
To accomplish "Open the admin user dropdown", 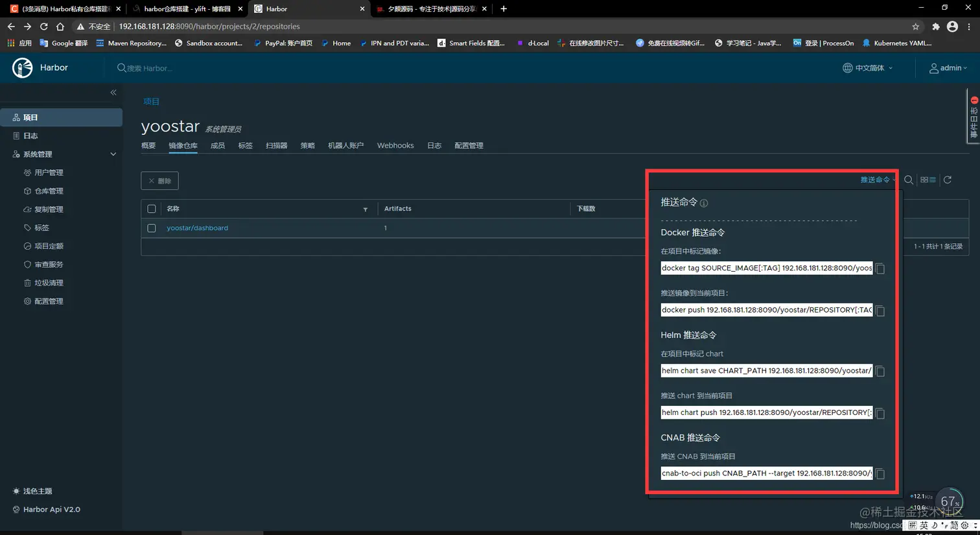I will (x=948, y=68).
